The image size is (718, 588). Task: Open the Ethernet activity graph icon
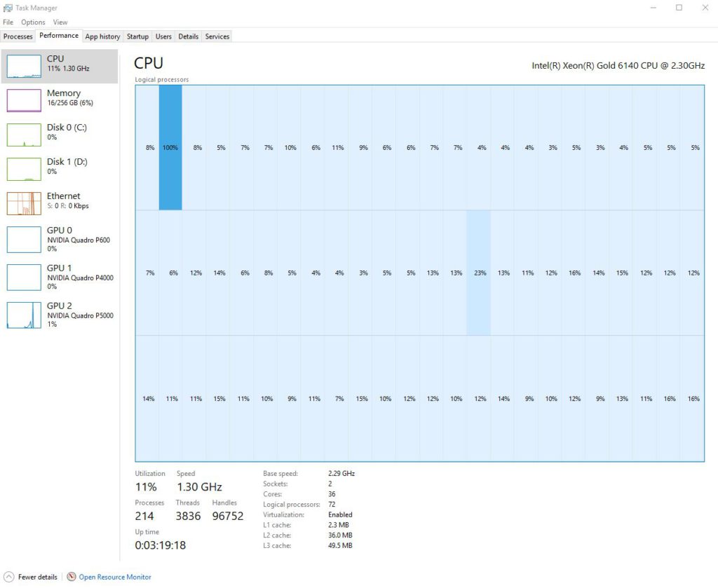(x=24, y=203)
